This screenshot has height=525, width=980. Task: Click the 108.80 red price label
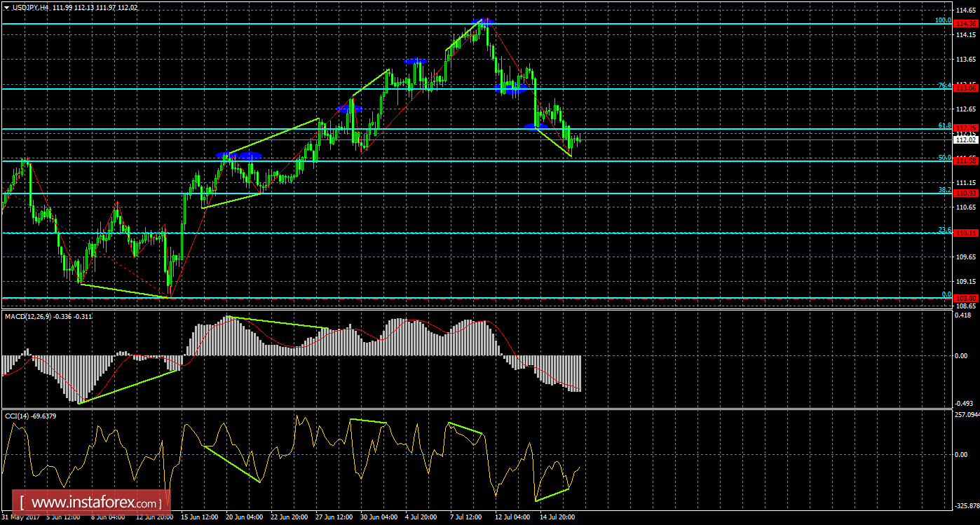pyautogui.click(x=966, y=298)
